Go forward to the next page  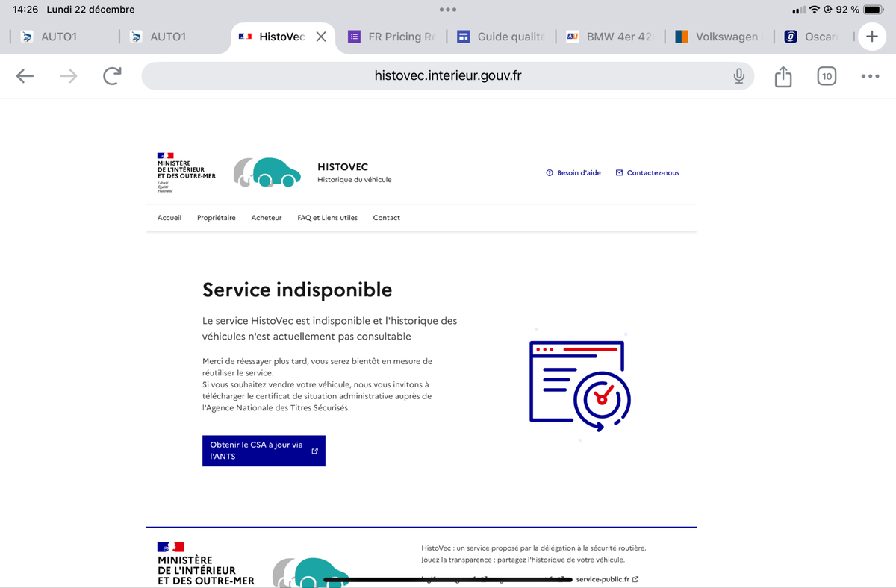coord(68,76)
